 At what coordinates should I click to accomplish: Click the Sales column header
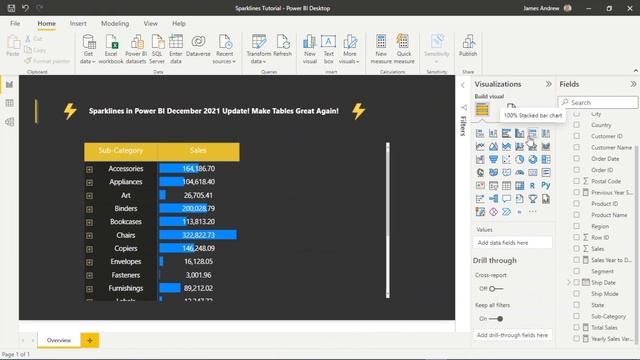(x=198, y=151)
